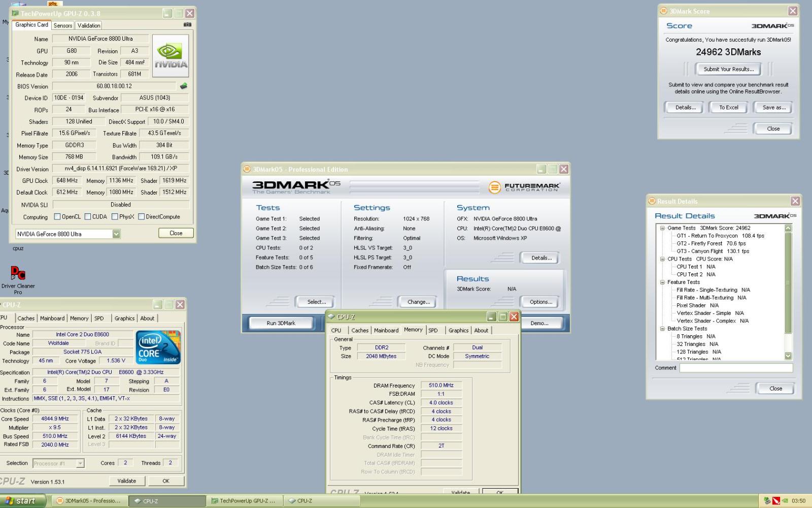812x508 pixels.
Task: Click the GPU-Z title bar icon
Action: 15,13
